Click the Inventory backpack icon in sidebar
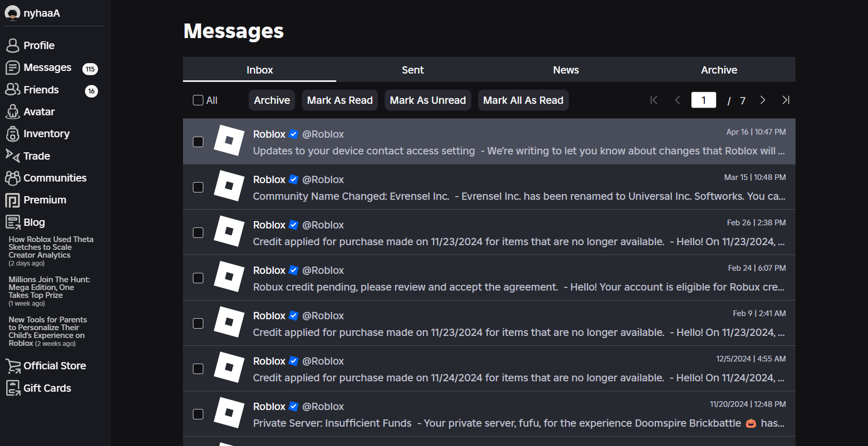 point(13,134)
